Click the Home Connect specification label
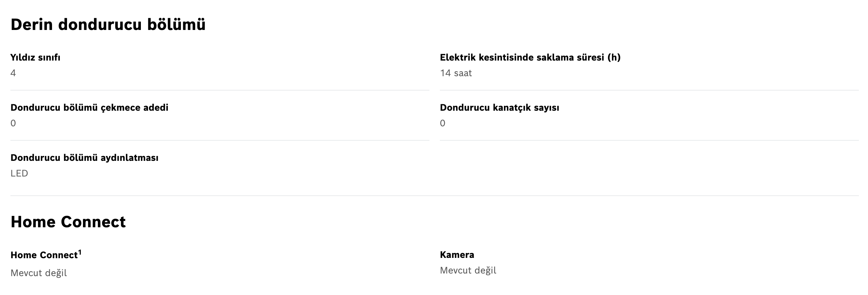868x295 pixels. [44, 255]
